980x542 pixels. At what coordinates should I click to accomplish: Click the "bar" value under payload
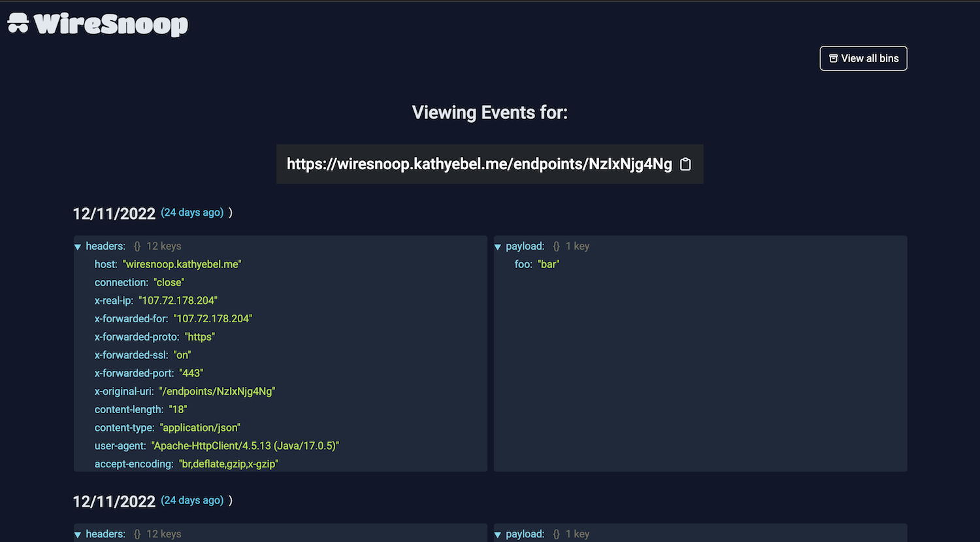(x=549, y=264)
